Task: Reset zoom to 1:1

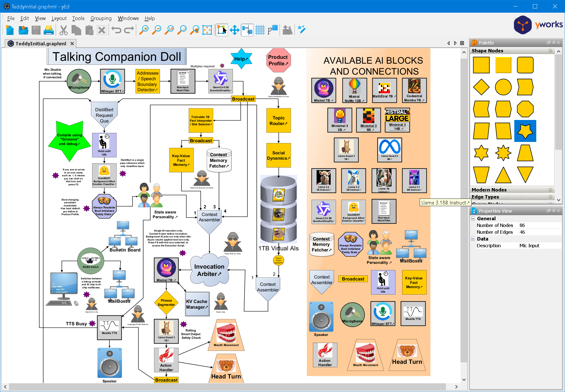Action: click(169, 30)
